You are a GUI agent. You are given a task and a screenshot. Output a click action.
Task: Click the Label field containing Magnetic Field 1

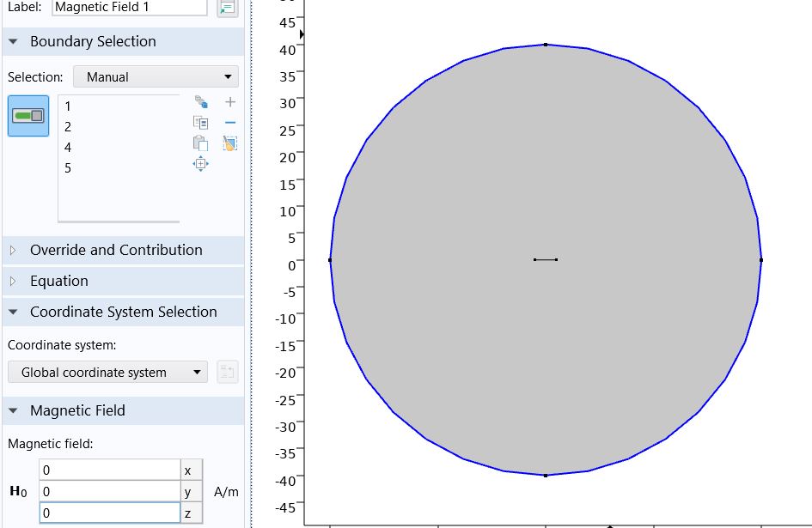click(129, 8)
